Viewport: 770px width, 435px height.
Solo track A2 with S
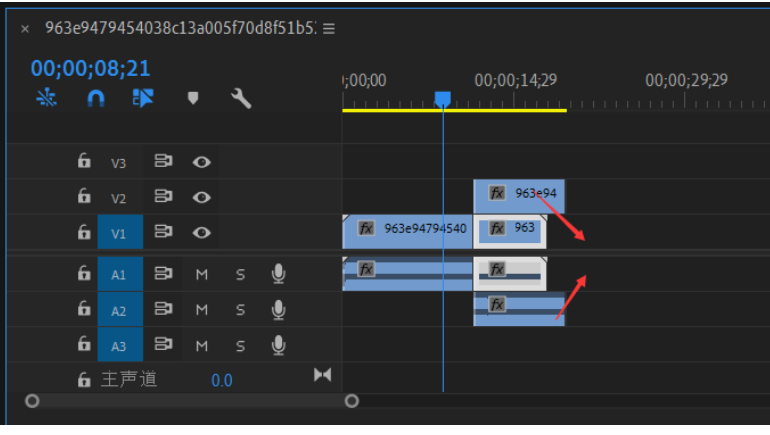(x=240, y=310)
